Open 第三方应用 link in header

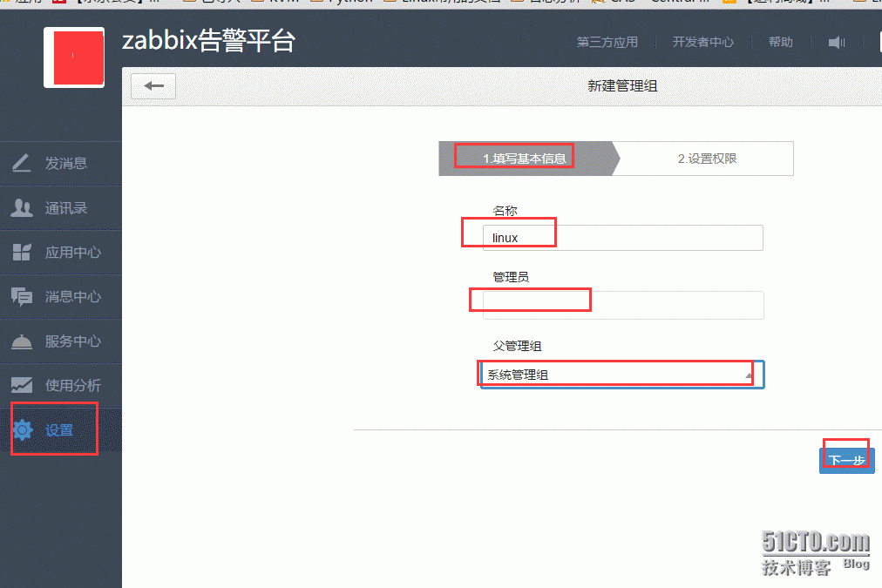(x=607, y=42)
